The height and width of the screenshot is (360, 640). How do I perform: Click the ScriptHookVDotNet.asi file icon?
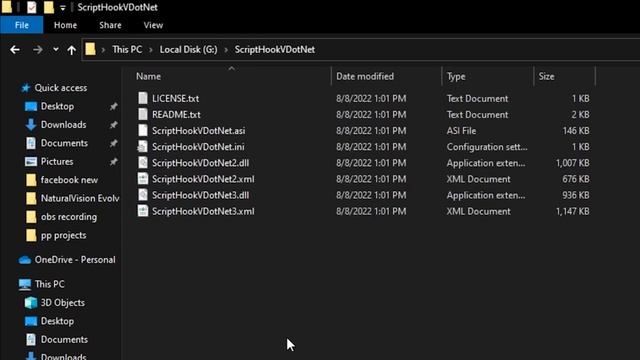(x=142, y=131)
